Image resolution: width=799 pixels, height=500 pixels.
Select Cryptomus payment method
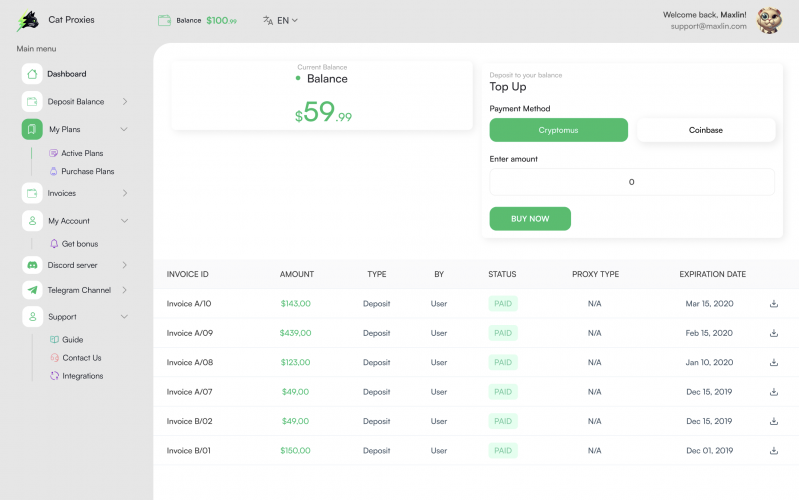point(558,130)
